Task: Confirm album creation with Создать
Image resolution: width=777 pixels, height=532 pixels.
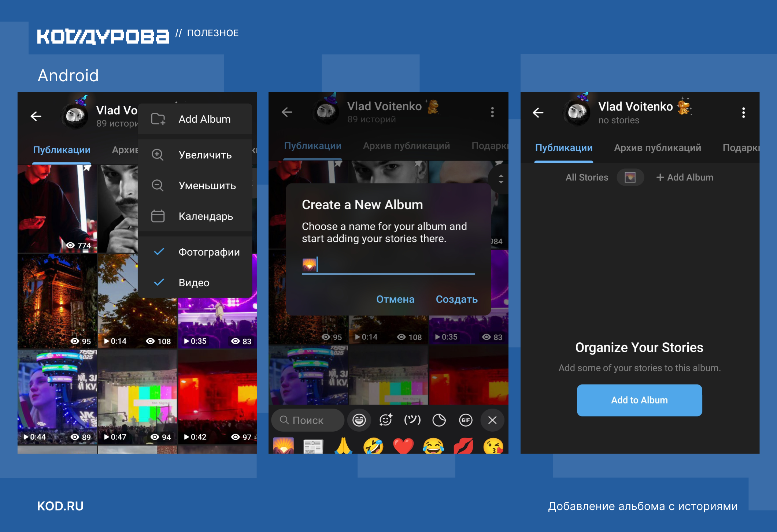Action: 456,299
